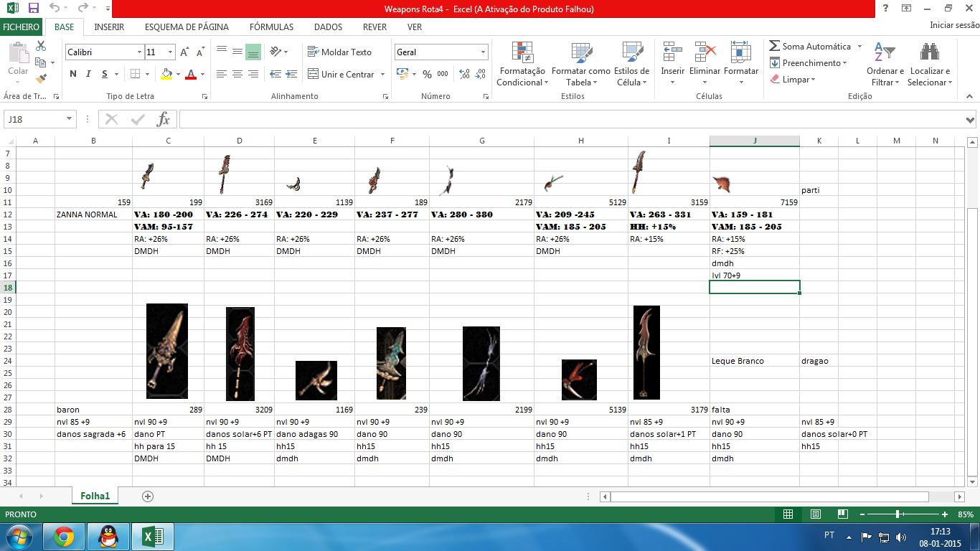The image size is (980, 551).
Task: Switch to the ESQUEMA DE PÁGINA tab
Action: (187, 27)
